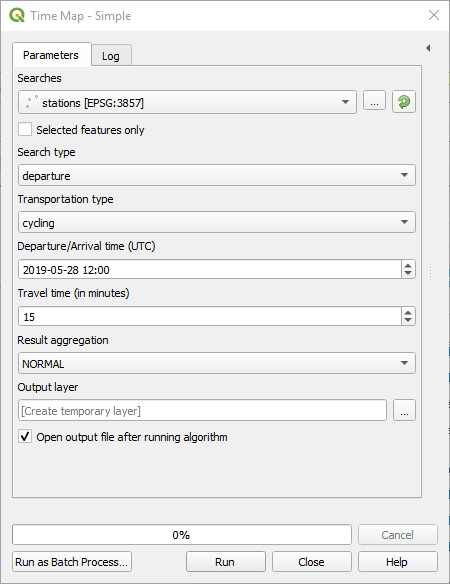Click the Run button

226,562
